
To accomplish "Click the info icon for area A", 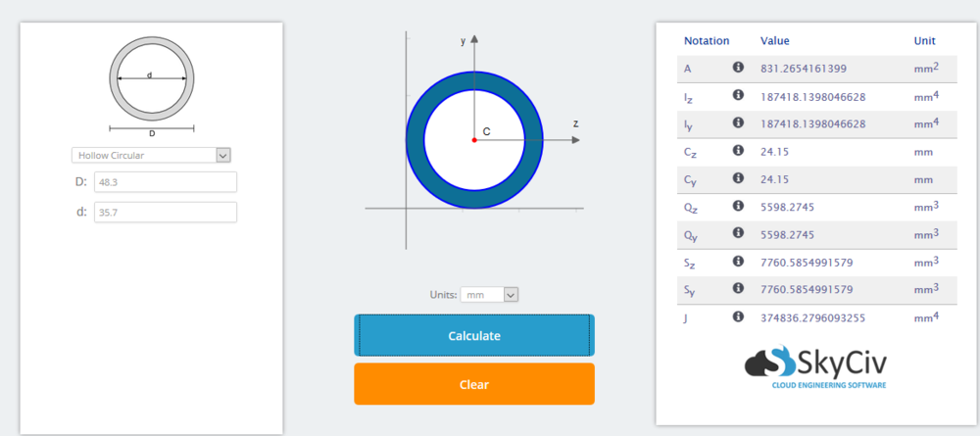I will pyautogui.click(x=738, y=67).
